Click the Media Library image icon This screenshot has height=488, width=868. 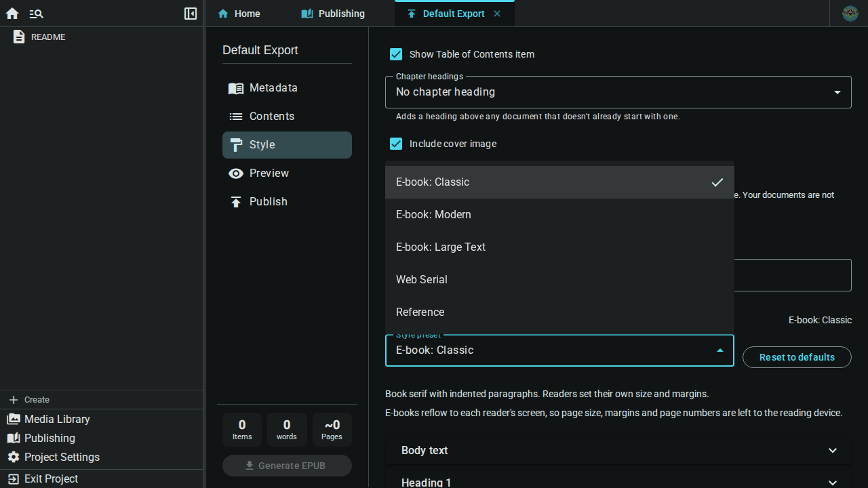14,419
